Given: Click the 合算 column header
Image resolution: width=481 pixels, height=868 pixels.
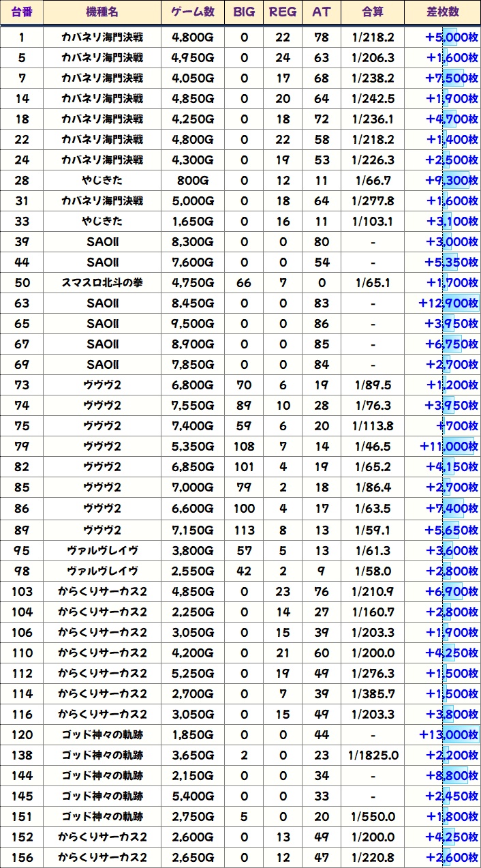Looking at the screenshot, I should (x=373, y=12).
